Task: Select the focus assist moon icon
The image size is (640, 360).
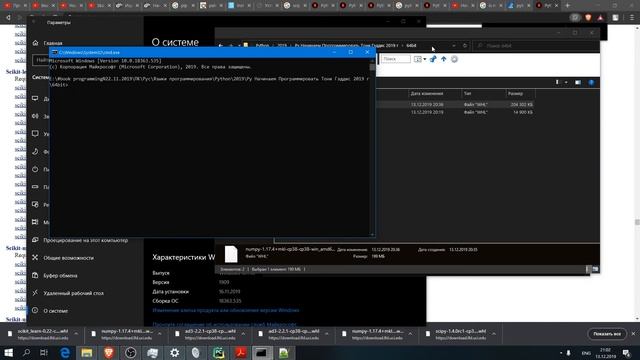Action: 36,151
